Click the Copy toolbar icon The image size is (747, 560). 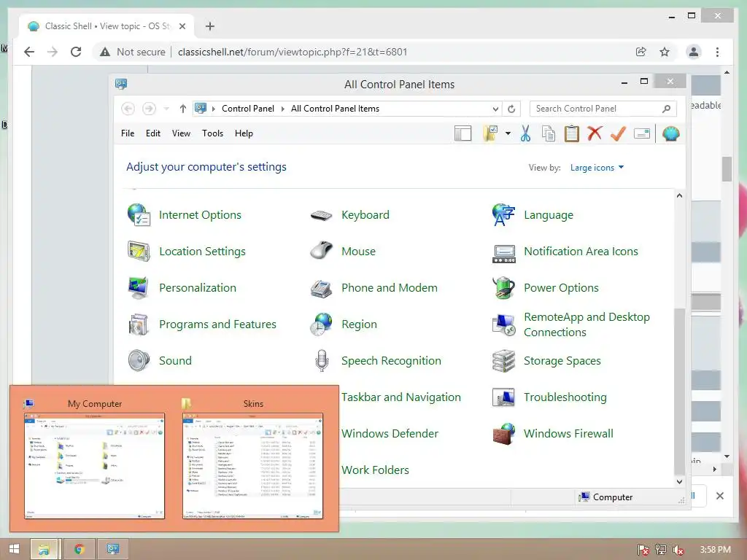click(x=549, y=134)
